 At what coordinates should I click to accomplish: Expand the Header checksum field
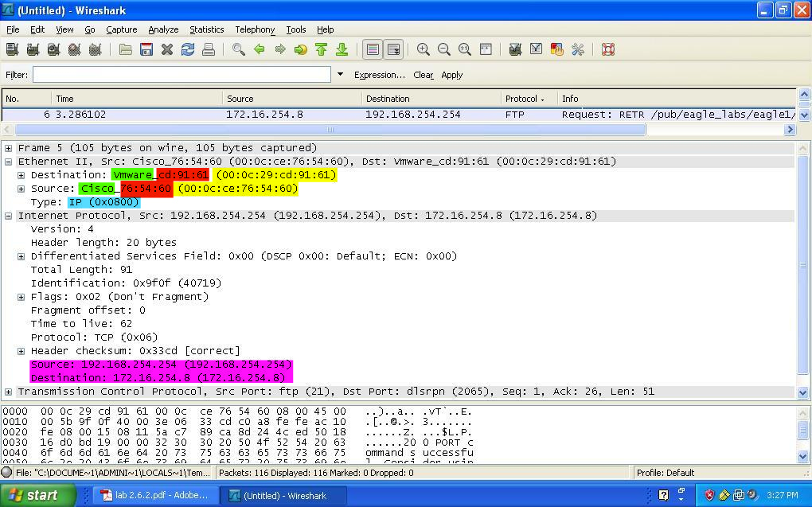21,351
